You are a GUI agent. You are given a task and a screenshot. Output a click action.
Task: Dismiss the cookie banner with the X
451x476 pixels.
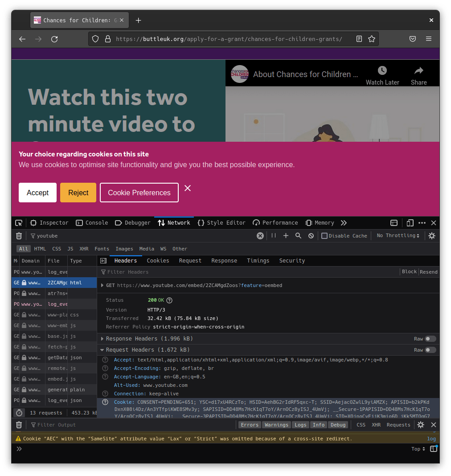(188, 188)
